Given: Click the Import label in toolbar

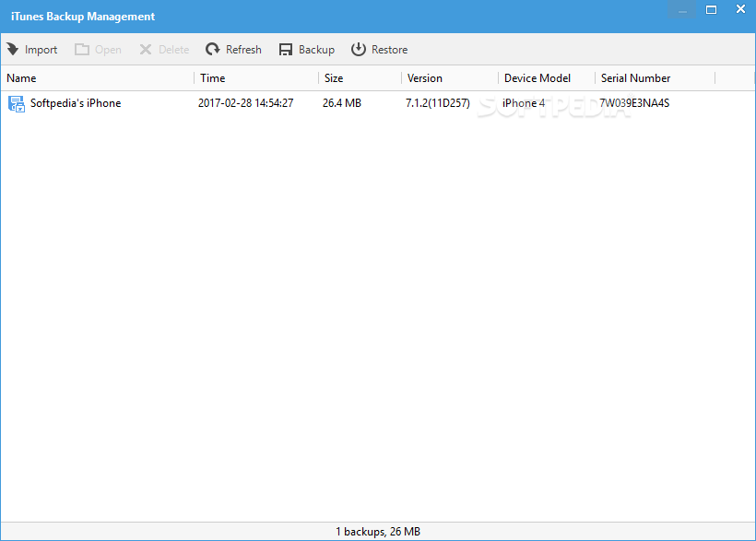Looking at the screenshot, I should coord(41,50).
